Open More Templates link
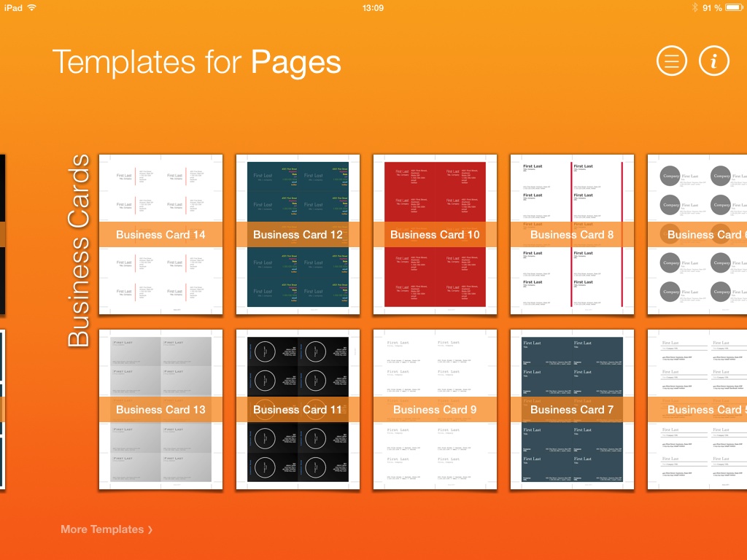 tap(102, 529)
